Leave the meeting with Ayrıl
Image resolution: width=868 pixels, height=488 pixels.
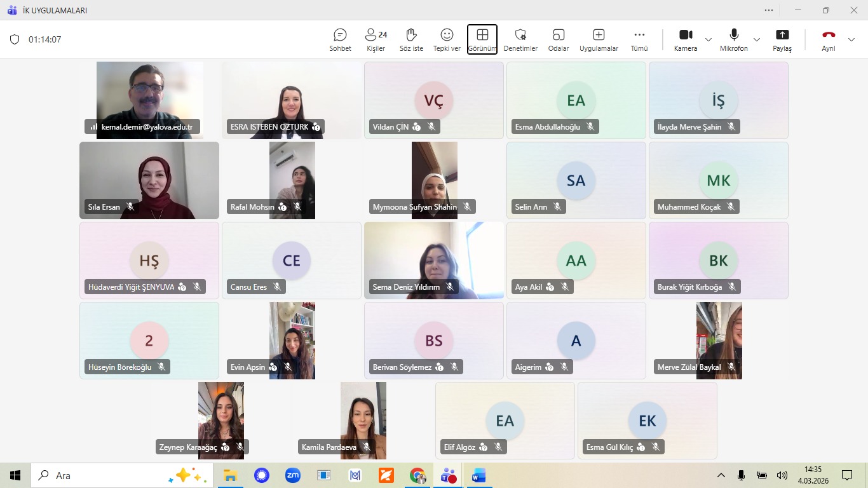(829, 39)
